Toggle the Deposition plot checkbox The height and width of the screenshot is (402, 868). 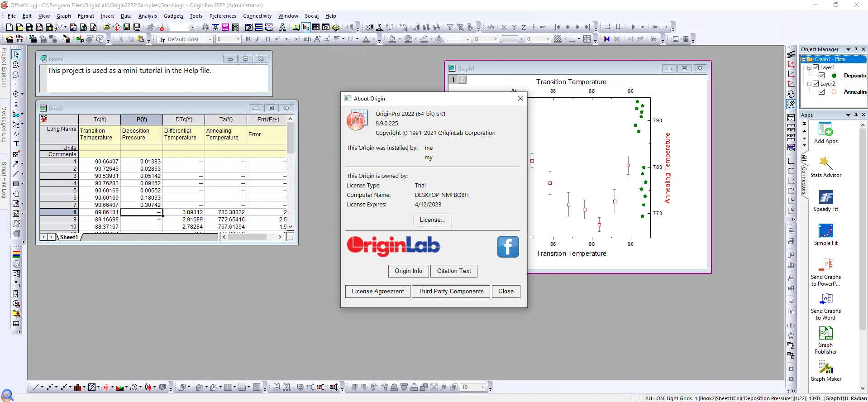click(822, 76)
